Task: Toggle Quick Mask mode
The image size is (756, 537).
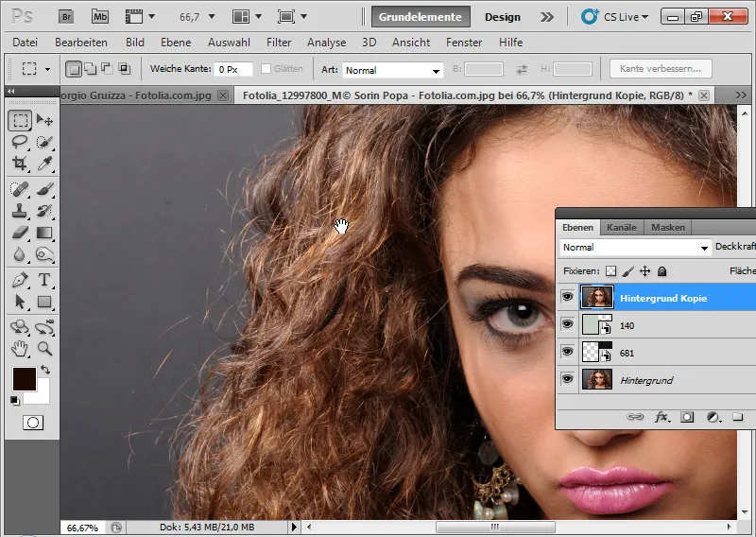Action: coord(33,423)
